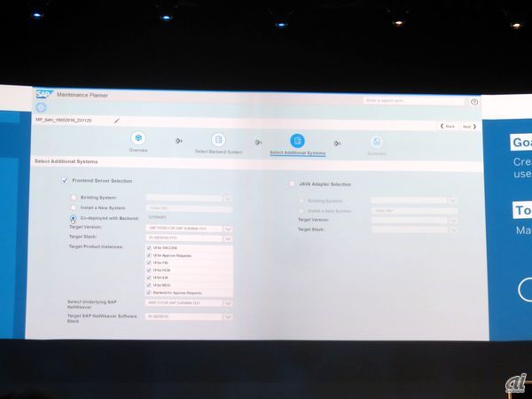The width and height of the screenshot is (532, 399).
Task: Open the JAVA Adapter Existing System dropdown
Action: pyautogui.click(x=452, y=201)
